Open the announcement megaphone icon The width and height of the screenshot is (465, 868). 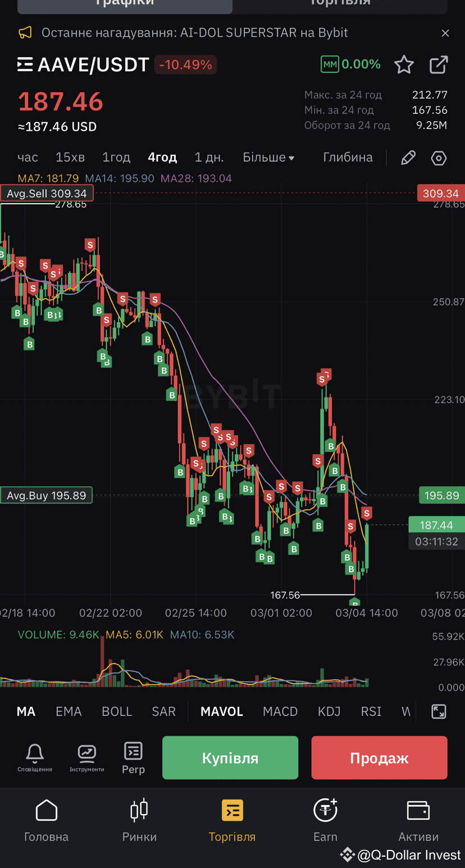pos(25,33)
